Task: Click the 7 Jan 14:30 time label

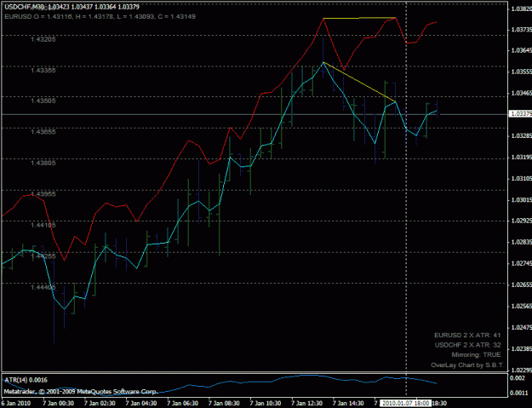Action: tap(348, 403)
